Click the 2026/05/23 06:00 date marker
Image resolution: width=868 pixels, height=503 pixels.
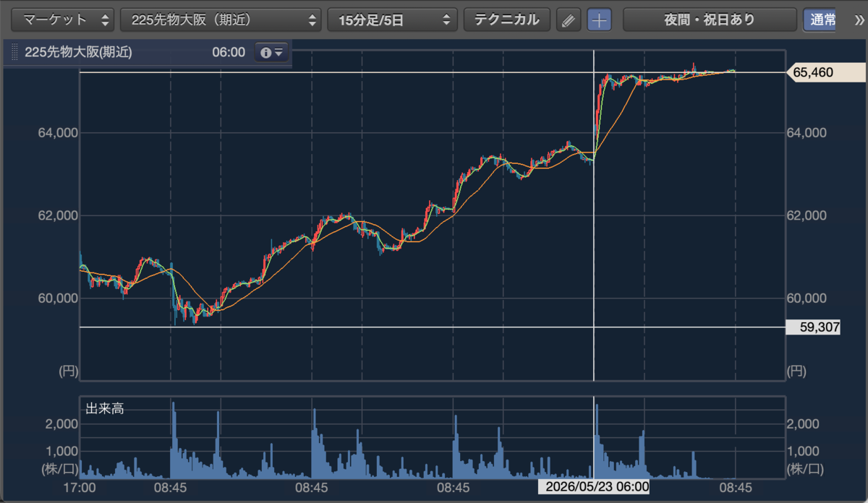[594, 486]
